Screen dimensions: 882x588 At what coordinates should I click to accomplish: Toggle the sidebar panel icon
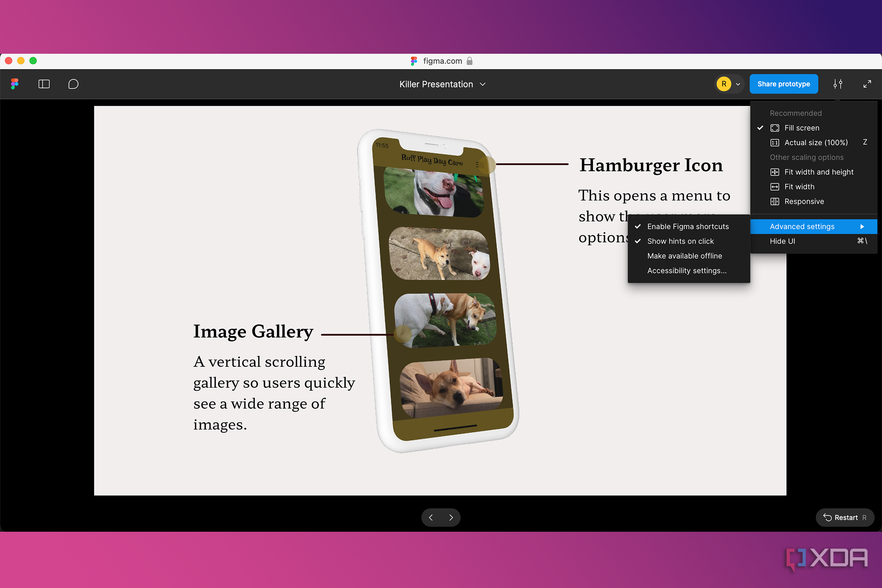click(x=44, y=84)
